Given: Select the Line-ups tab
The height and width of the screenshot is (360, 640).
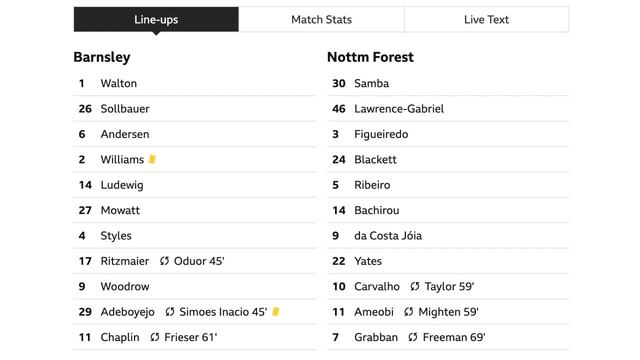Looking at the screenshot, I should point(156,19).
